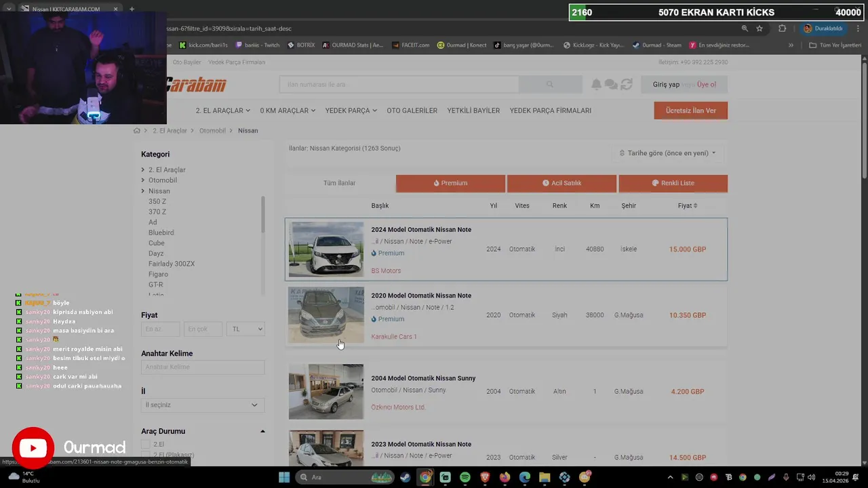Click the Anahtar Kelime input field
The image size is (868, 488).
coord(203,367)
